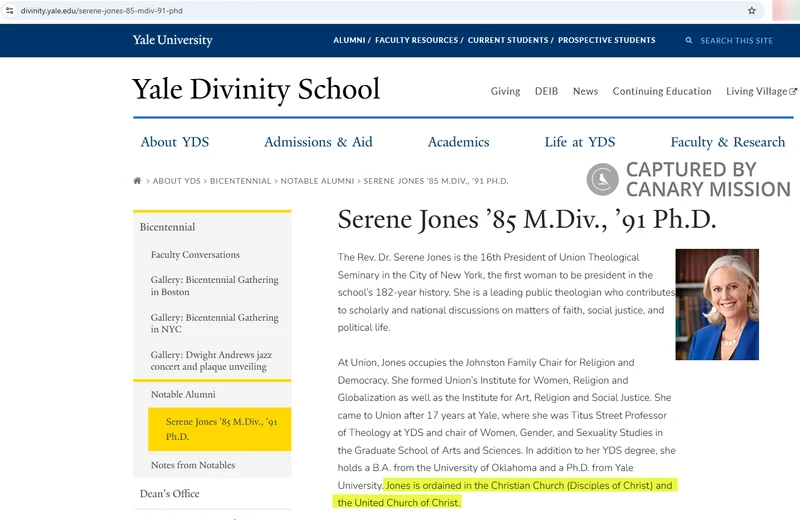
Task: Open Gallery: Dwight Andrews jazz concert
Action: point(211,361)
